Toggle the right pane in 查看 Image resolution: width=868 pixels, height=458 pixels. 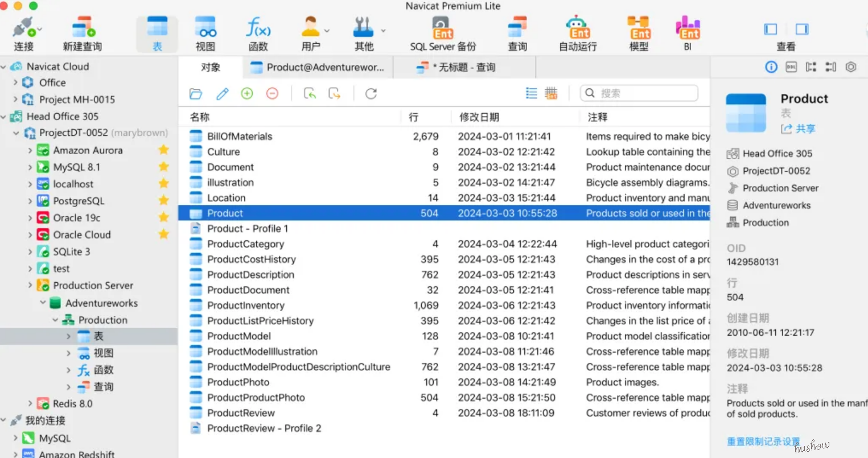802,29
